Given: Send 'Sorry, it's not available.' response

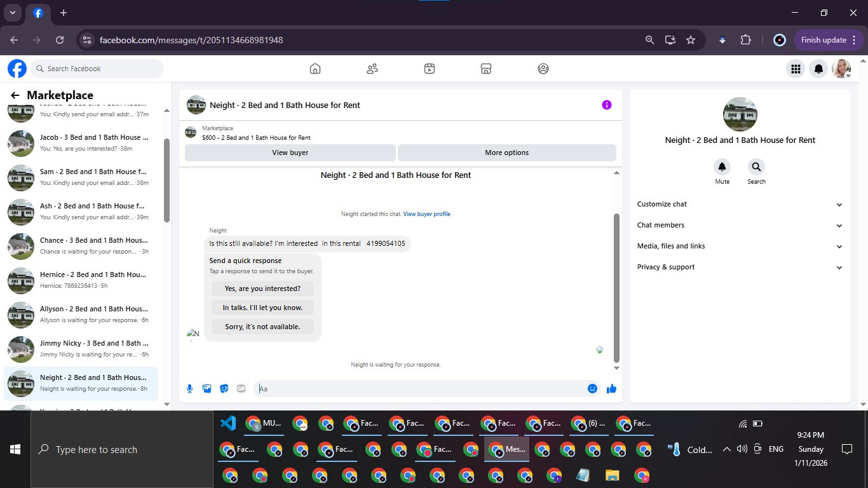Looking at the screenshot, I should click(x=262, y=327).
